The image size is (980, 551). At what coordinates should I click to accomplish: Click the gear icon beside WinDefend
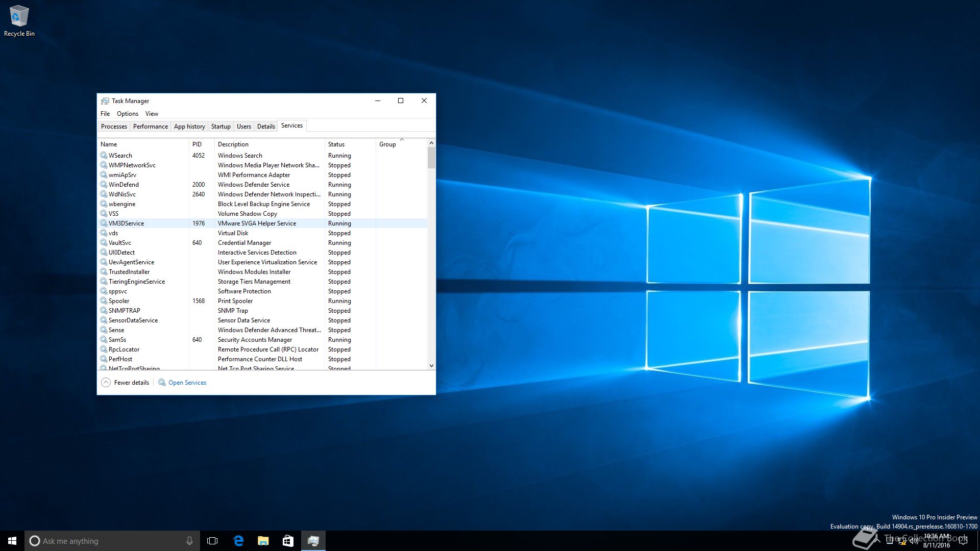click(x=104, y=185)
